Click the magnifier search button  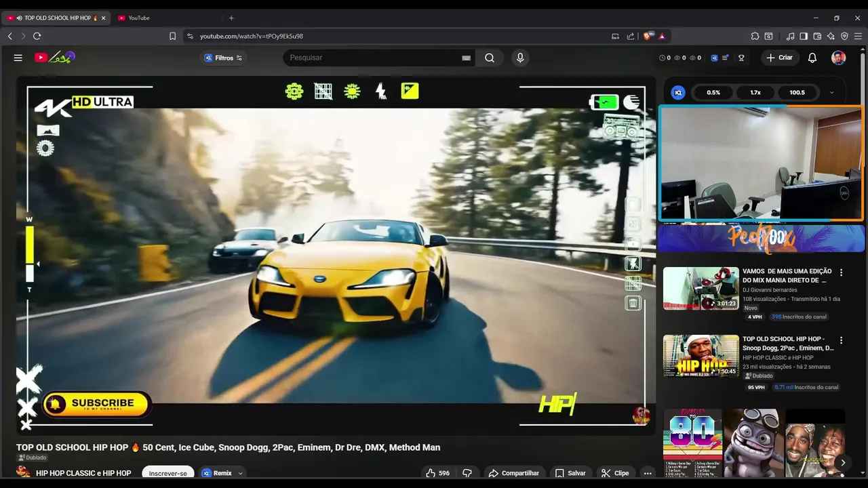pyautogui.click(x=490, y=58)
